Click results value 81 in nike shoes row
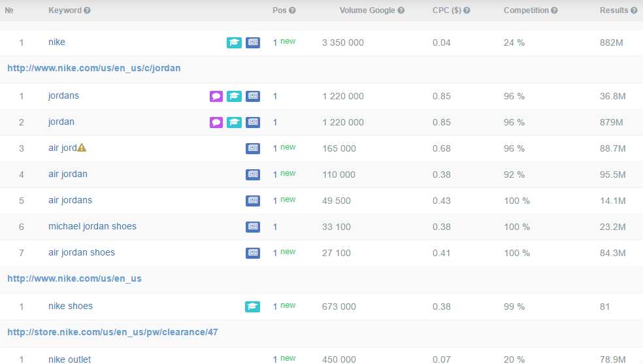Viewport: 643px width, 364px height. point(605,306)
